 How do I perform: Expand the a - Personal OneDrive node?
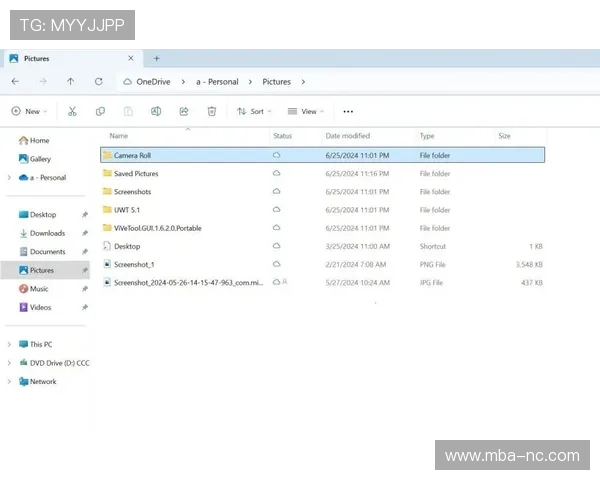10,178
